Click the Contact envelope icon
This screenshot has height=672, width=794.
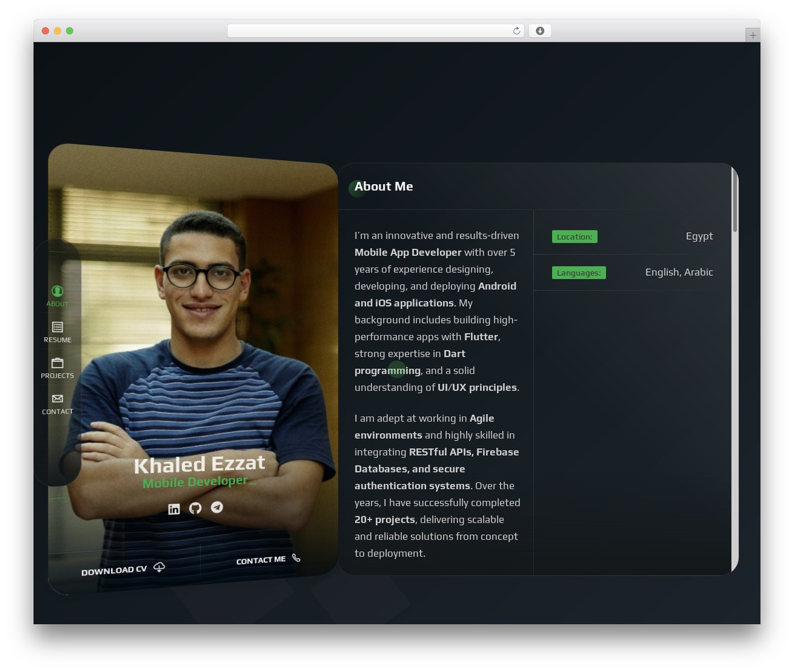58,399
